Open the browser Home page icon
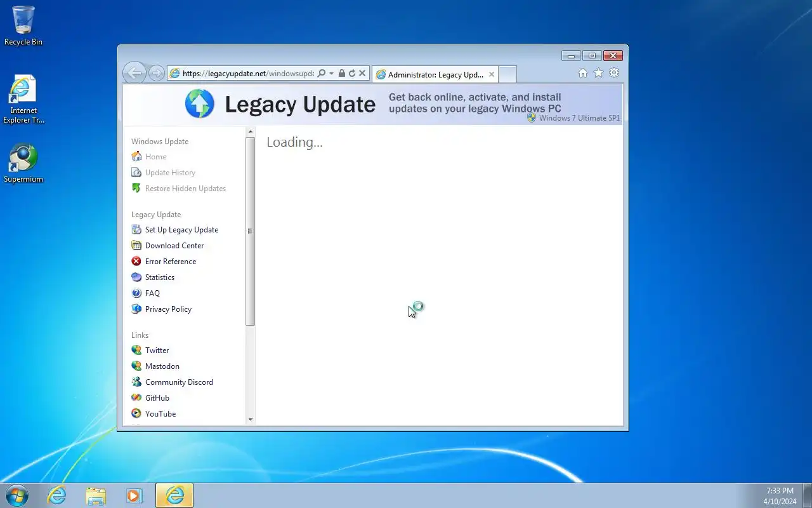This screenshot has height=508, width=812. tap(583, 73)
